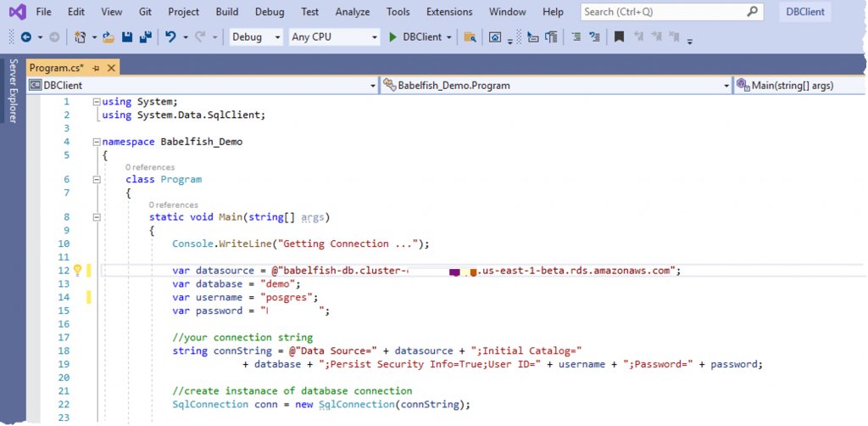Open the New Project dropdown arrow
The width and height of the screenshot is (868, 426).
94,37
